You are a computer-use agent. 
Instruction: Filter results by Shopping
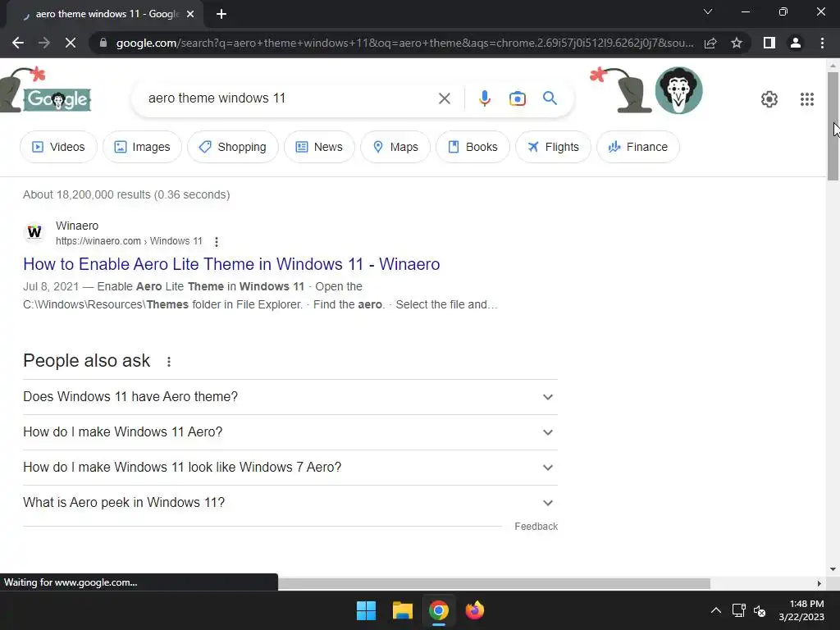click(232, 147)
